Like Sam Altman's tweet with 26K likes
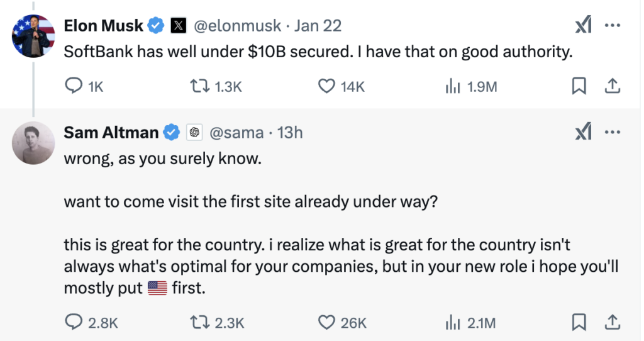Viewport: 644px width, 341px height. pos(326,323)
